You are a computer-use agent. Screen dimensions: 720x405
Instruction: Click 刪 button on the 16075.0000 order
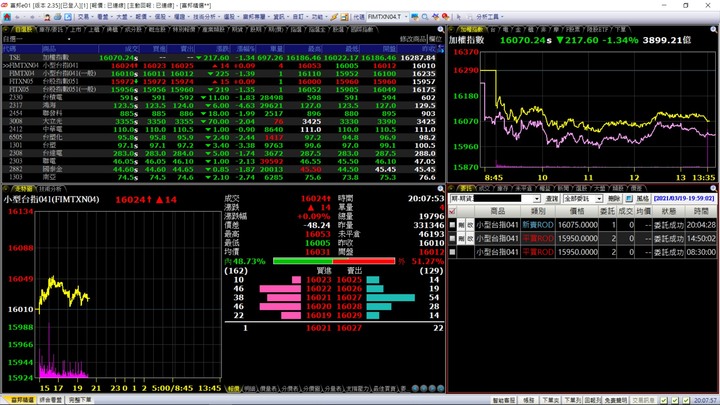tap(461, 225)
